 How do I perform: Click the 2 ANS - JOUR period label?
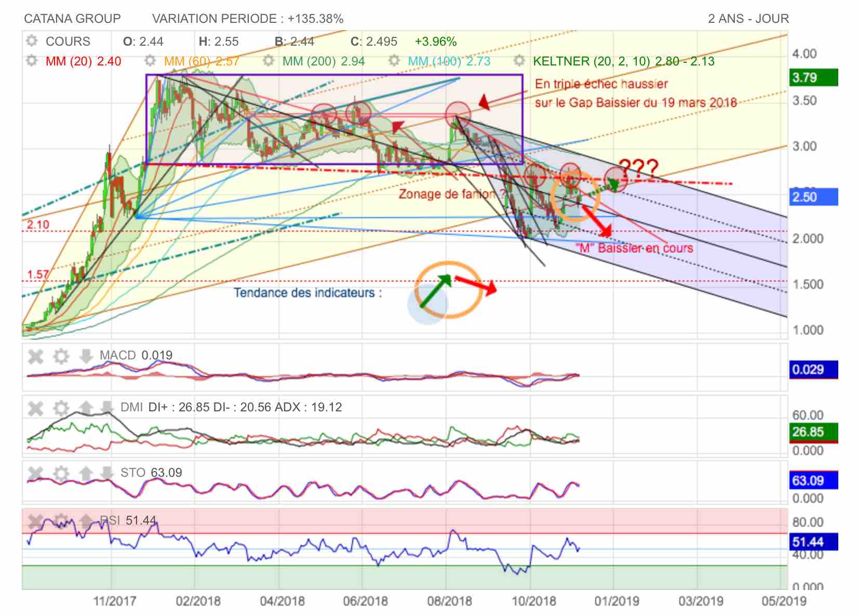tap(748, 19)
